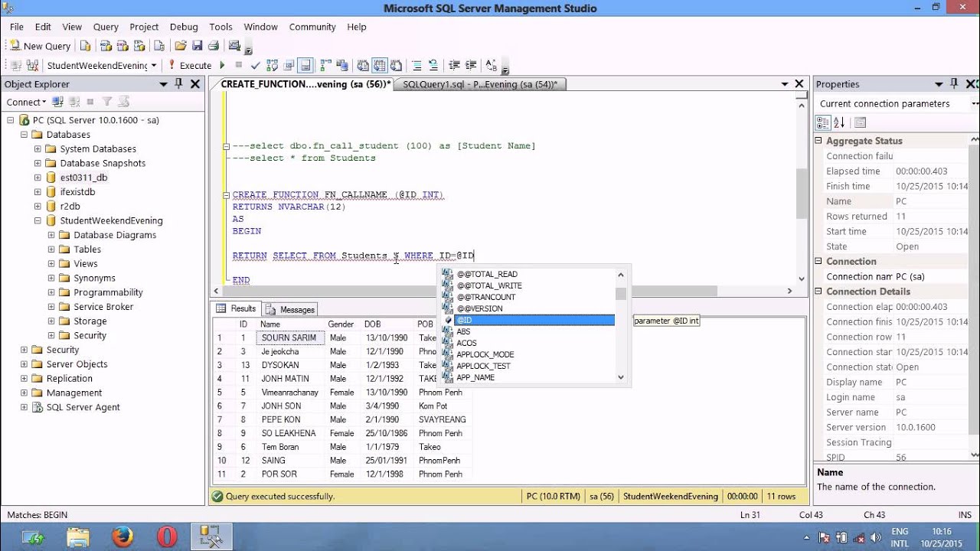Toggle the Results to Grid icon
The height and width of the screenshot is (551, 980).
click(x=380, y=66)
